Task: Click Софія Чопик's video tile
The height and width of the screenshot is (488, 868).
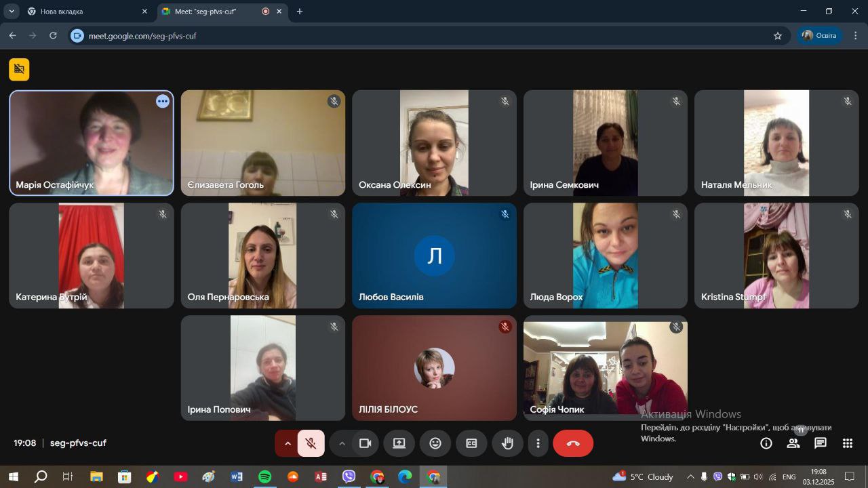Action: click(x=605, y=369)
